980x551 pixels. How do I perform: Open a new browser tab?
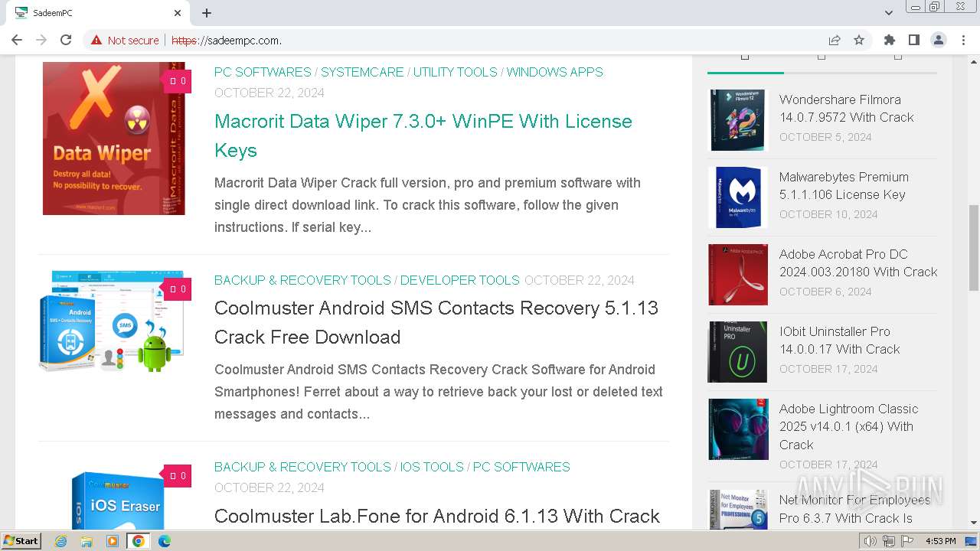point(207,13)
